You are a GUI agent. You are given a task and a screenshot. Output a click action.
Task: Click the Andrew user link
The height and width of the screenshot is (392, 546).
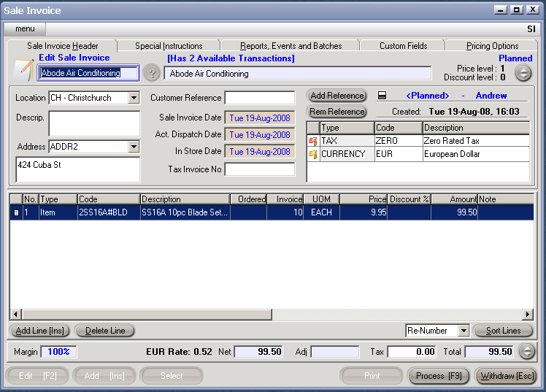(491, 96)
